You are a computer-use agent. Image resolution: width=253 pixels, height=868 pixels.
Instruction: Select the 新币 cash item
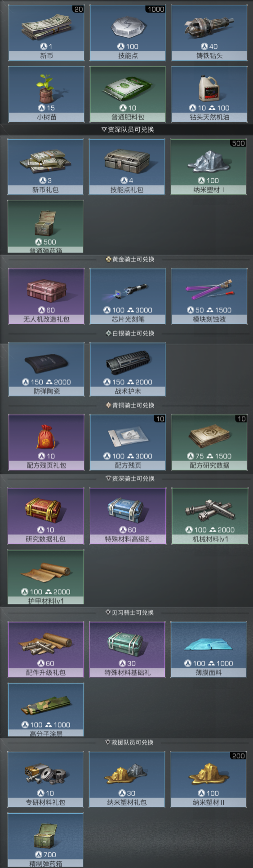pos(46,33)
